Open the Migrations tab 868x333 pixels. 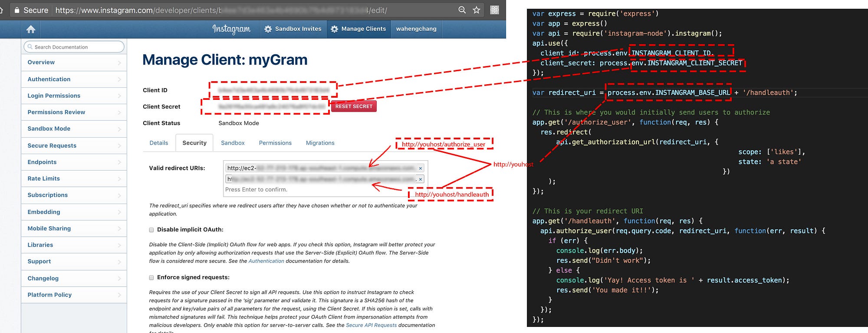pyautogui.click(x=320, y=143)
